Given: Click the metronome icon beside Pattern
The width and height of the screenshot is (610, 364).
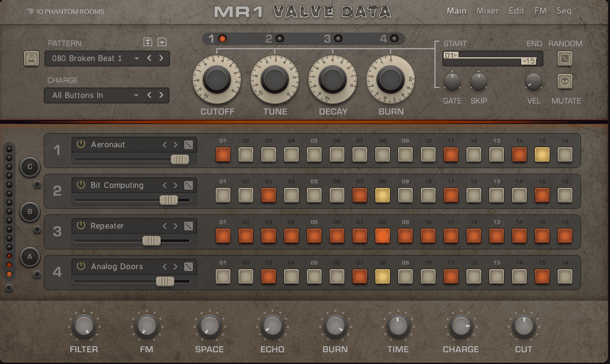Looking at the screenshot, I should tap(31, 59).
